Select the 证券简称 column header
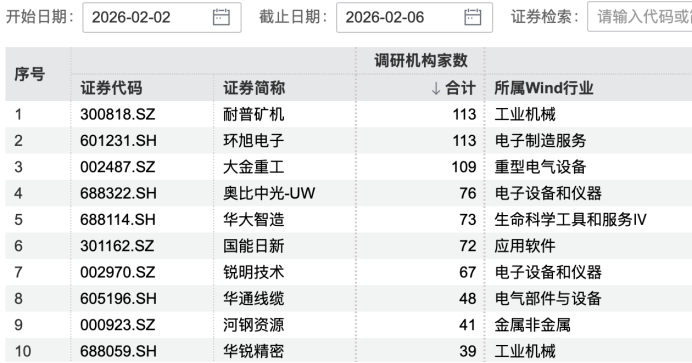The image size is (692, 363). [254, 88]
